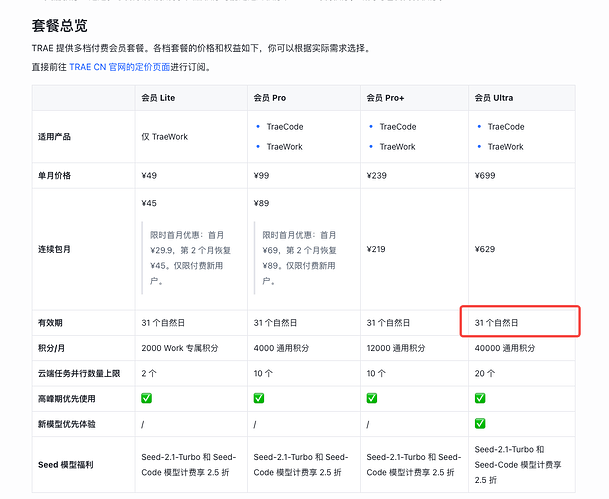Screen dimensions: 609x499
Task: Click Ultra's green check for 新模型优先体验
Action: click(x=480, y=423)
